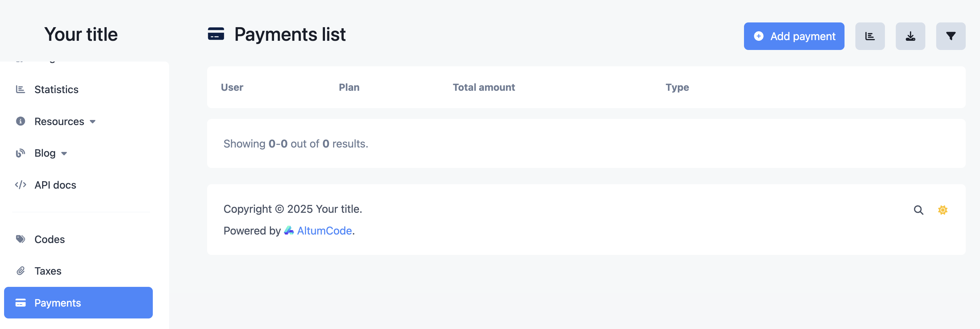Click the Plan column header
Image resolution: width=980 pixels, height=329 pixels.
tap(349, 87)
